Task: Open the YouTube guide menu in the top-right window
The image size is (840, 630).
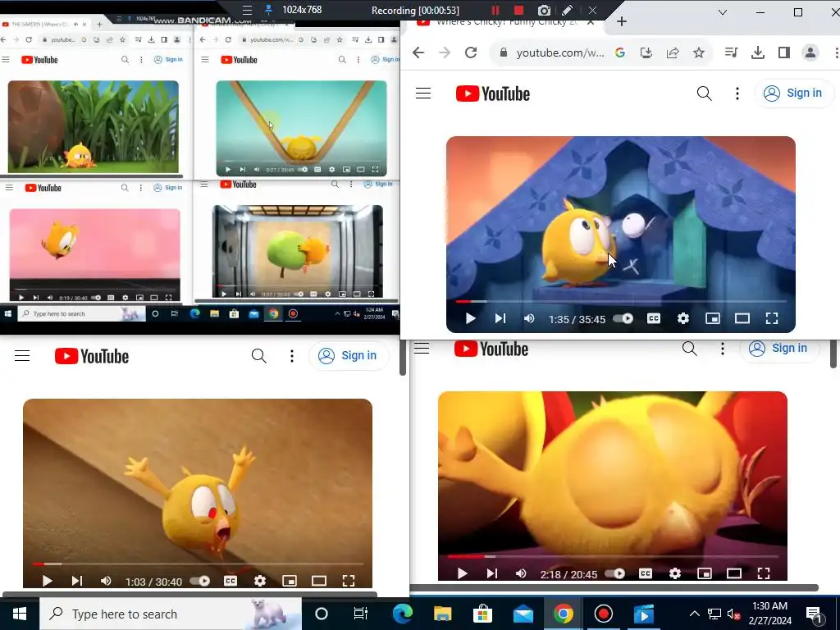Action: coord(423,94)
